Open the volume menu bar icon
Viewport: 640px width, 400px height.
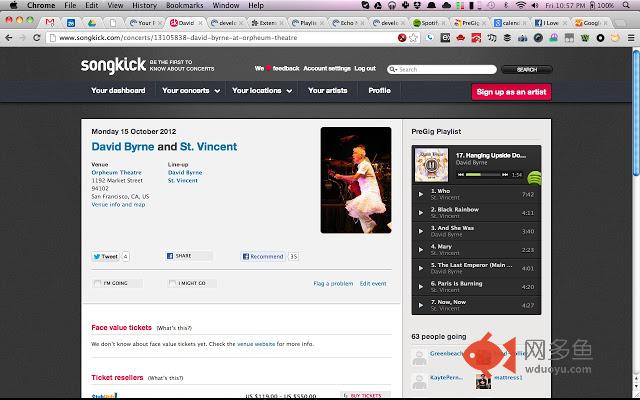coord(535,5)
